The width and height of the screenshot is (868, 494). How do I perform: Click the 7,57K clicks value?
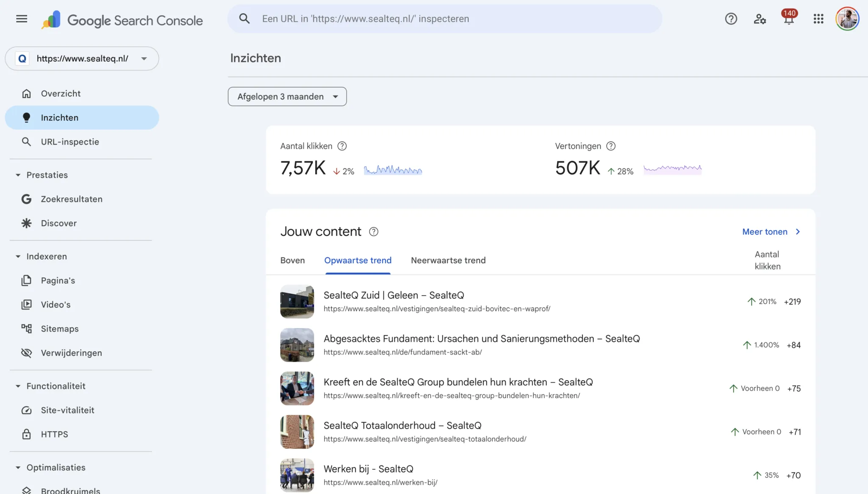click(303, 168)
